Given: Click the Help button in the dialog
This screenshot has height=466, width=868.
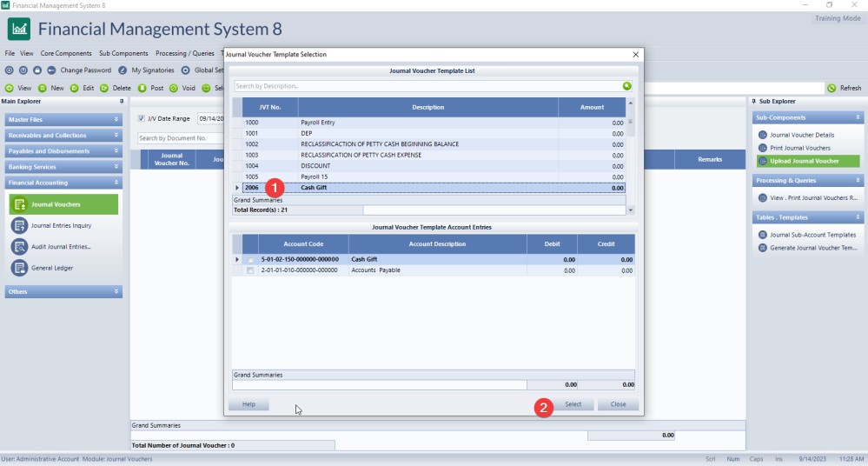Looking at the screenshot, I should (248, 404).
